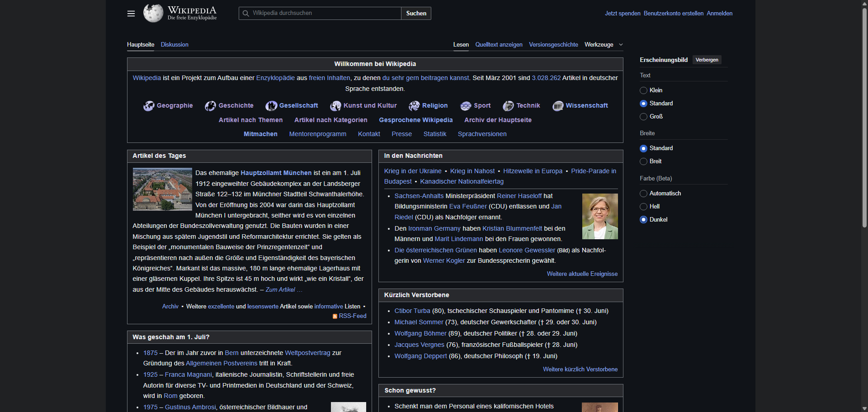Open Archiv link under Artikel des Tages
The height and width of the screenshot is (412, 868).
170,306
